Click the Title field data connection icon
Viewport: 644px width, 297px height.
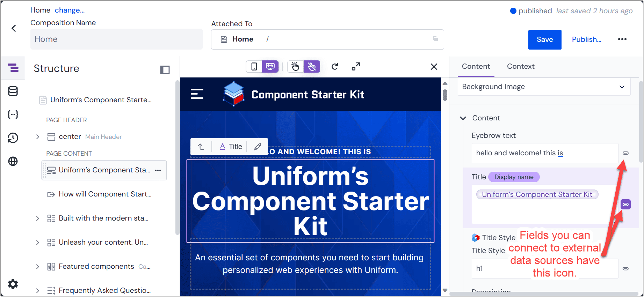(625, 204)
